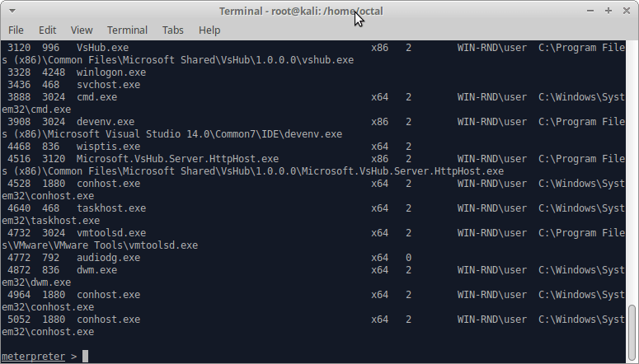Click the em32\dwm.exe path line
This screenshot has height=364, width=639.
[x=36, y=282]
